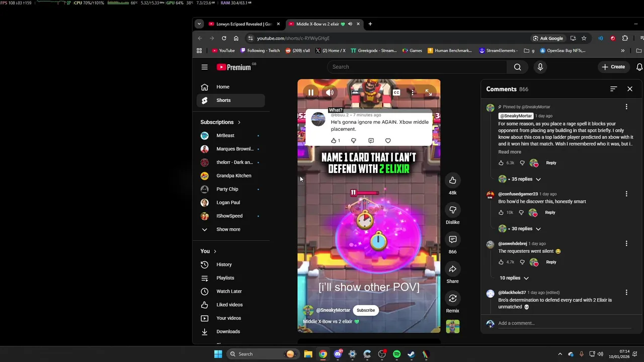Open YouTube notifications bell
The image size is (644, 362).
coord(639,67)
